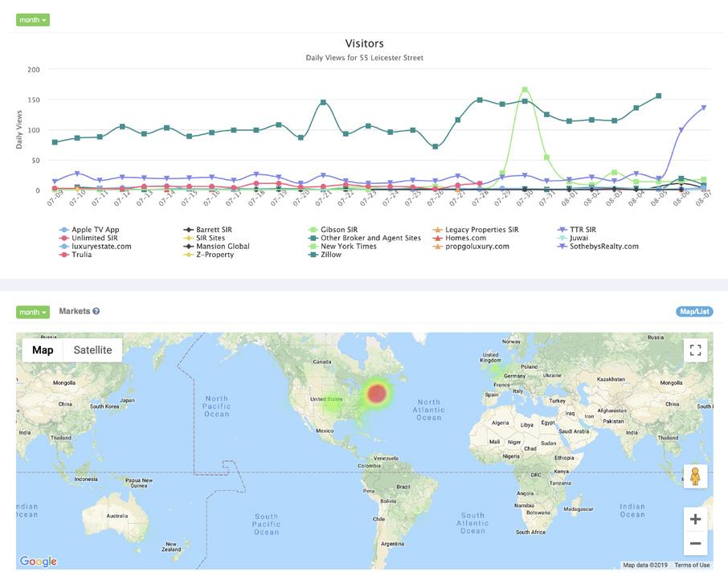Toggle the Homes.com legend series
The width and height of the screenshot is (728, 584).
460,238
